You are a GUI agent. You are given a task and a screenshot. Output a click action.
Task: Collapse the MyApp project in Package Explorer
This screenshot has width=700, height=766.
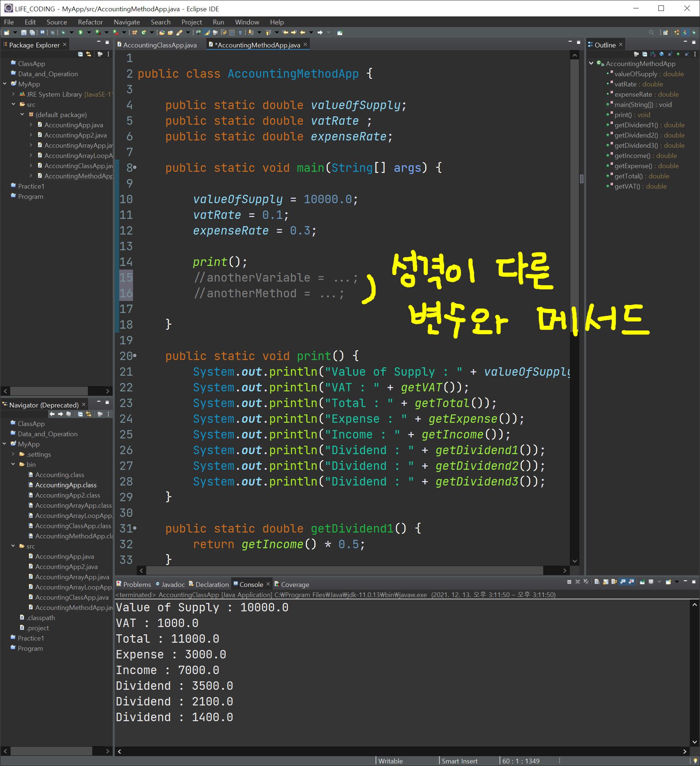5,84
